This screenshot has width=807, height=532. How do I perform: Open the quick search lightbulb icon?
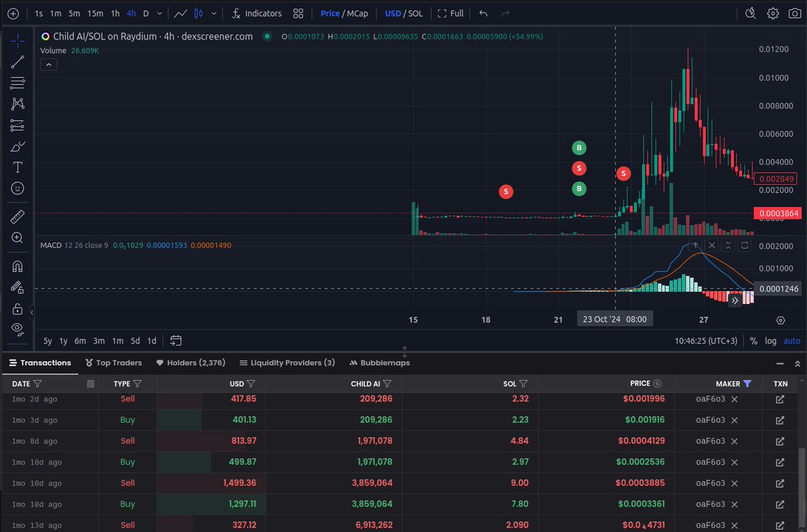click(751, 13)
